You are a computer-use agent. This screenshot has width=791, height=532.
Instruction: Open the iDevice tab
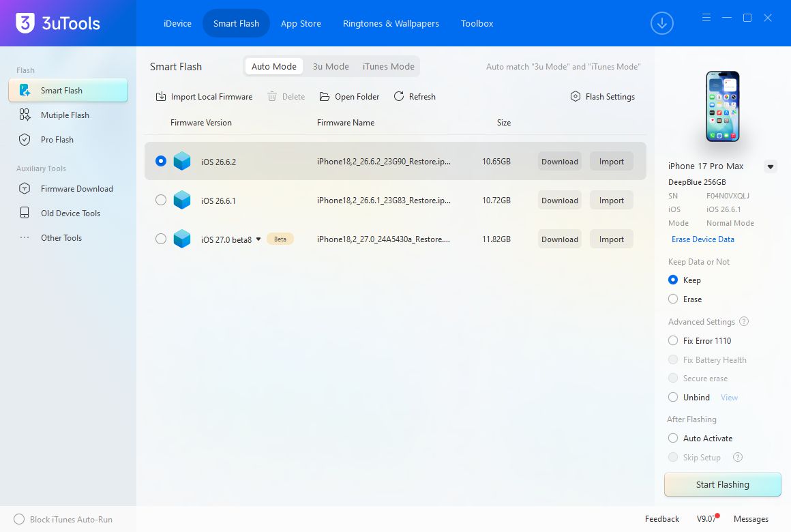177,23
